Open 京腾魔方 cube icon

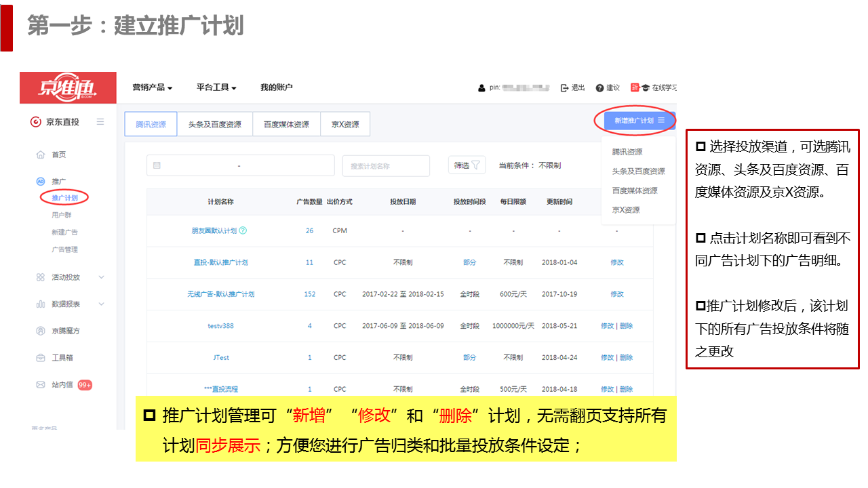click(x=40, y=331)
